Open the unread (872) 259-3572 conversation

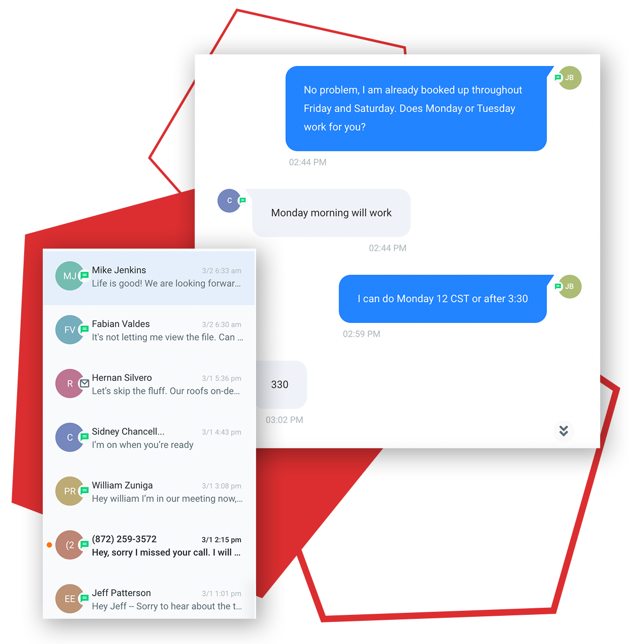pos(149,545)
